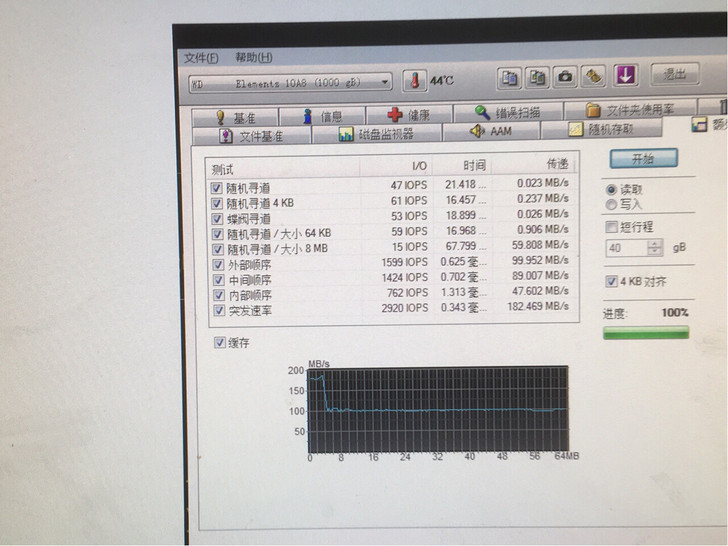Enable the 短行程 checkbox
This screenshot has width=728, height=546.
[611, 227]
